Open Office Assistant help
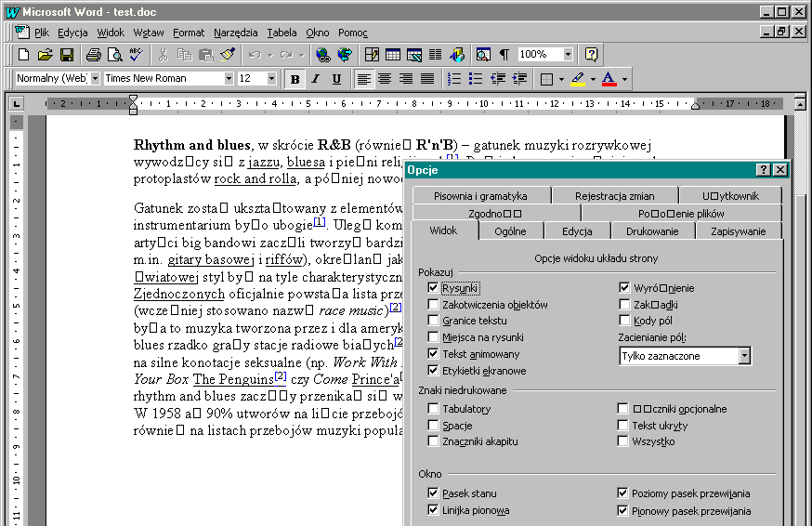Viewport: 812px width, 526px height. click(x=591, y=55)
